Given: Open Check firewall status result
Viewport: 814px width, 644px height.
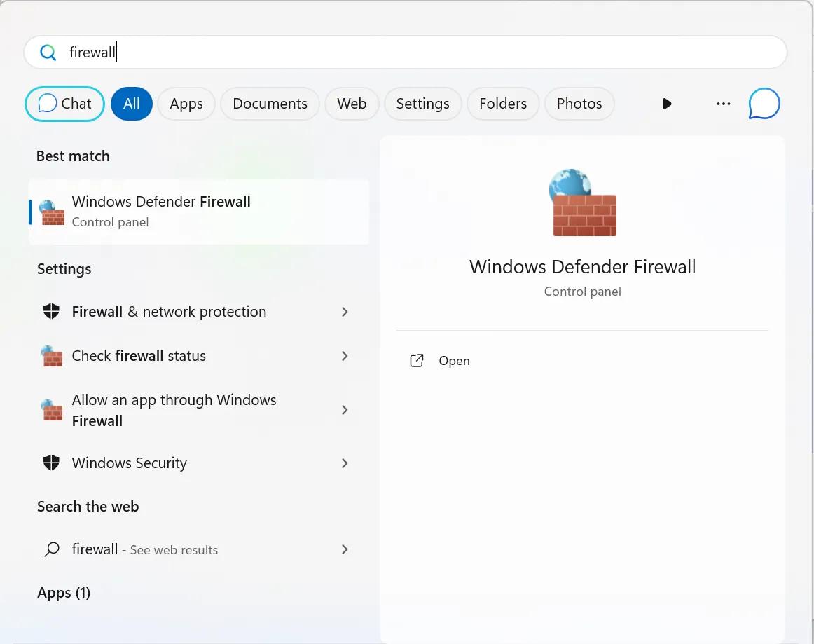Looking at the screenshot, I should click(200, 356).
